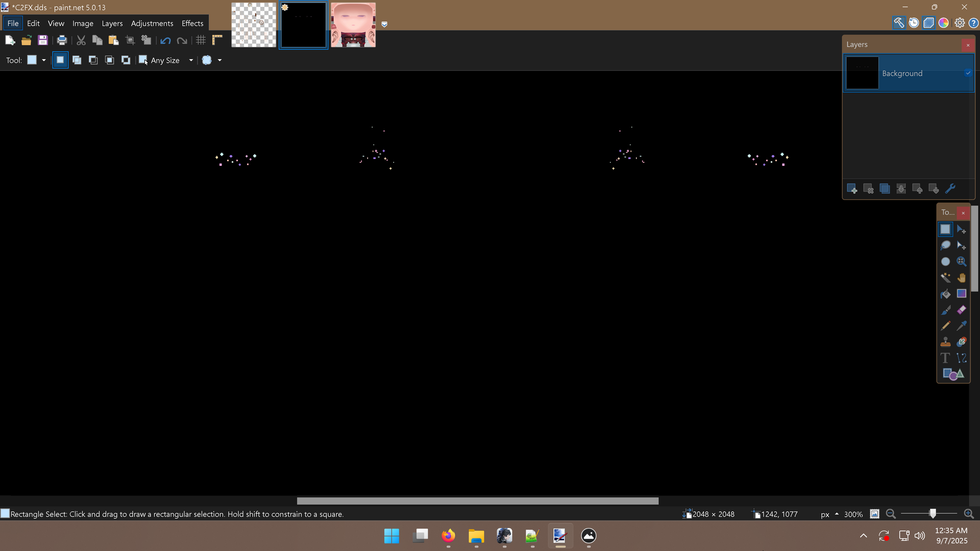Toggle rulers display

click(x=217, y=40)
